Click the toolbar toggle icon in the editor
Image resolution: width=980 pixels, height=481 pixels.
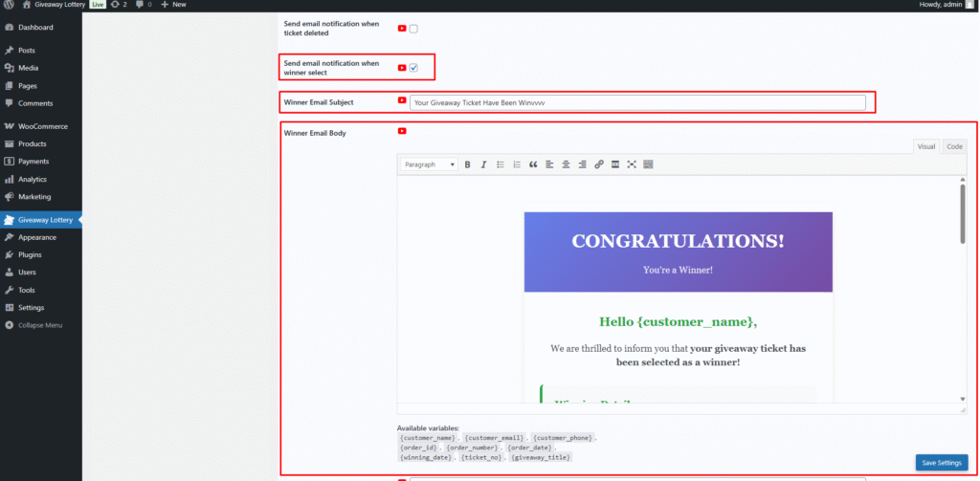pos(648,164)
